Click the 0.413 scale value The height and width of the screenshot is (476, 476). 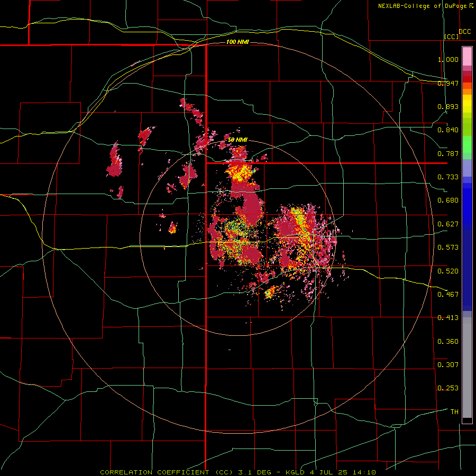click(x=448, y=318)
